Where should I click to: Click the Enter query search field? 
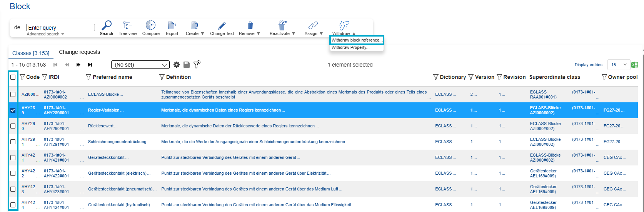(x=61, y=28)
